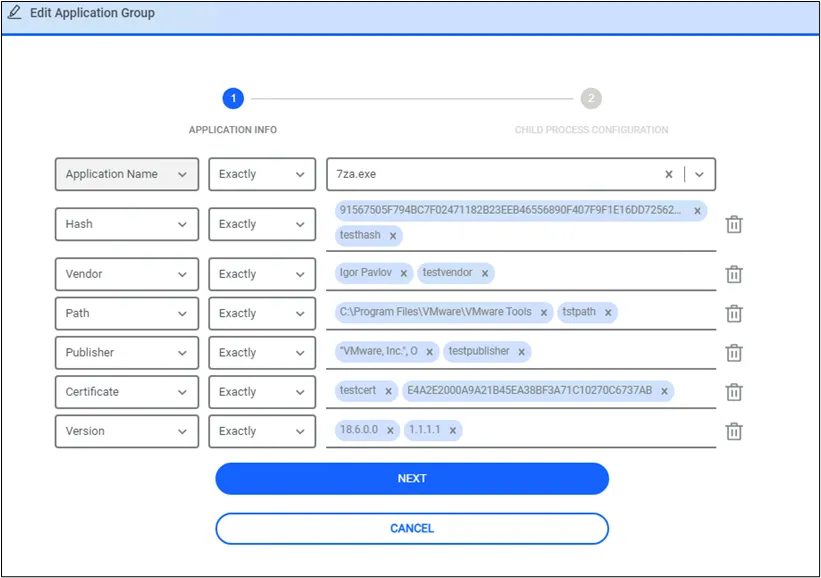Open Exactly match dropdown in Vendor row

[x=262, y=274]
